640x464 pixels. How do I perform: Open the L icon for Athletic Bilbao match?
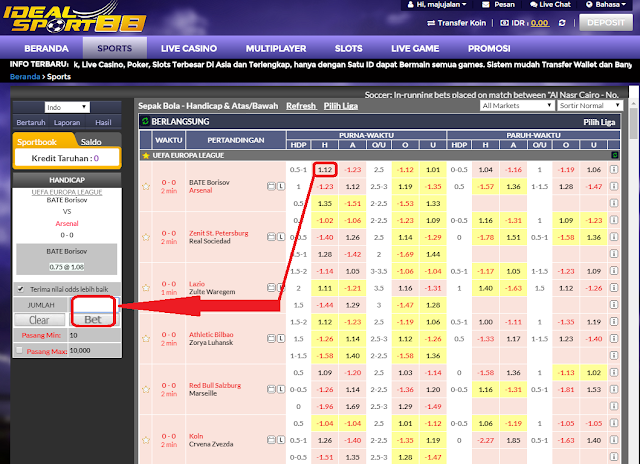(x=281, y=338)
